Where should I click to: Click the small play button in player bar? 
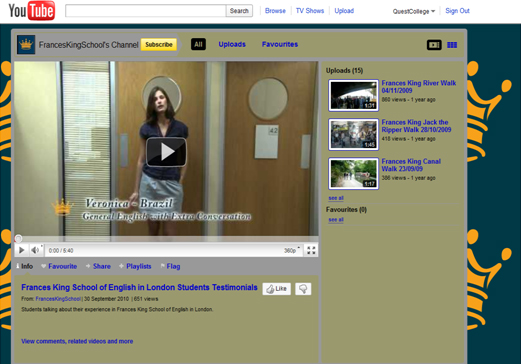(x=21, y=250)
